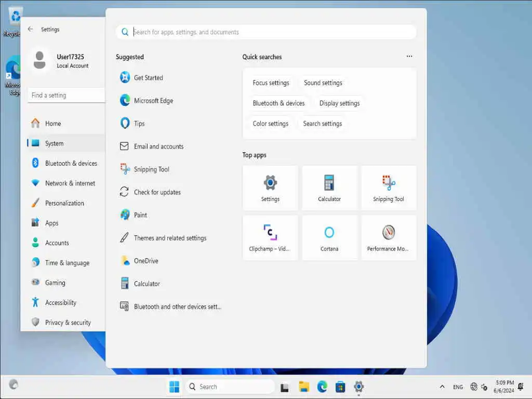Open Accounts in Settings sidebar

click(65, 243)
